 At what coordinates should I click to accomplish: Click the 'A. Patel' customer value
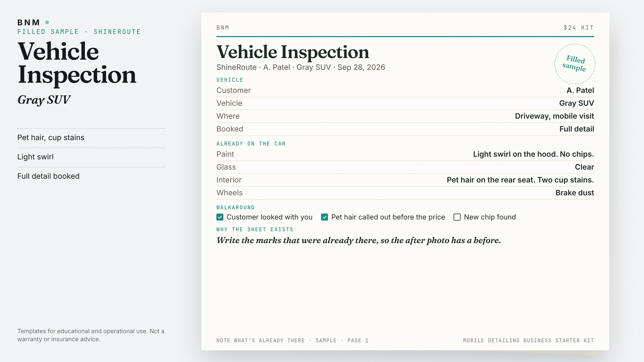pos(580,90)
